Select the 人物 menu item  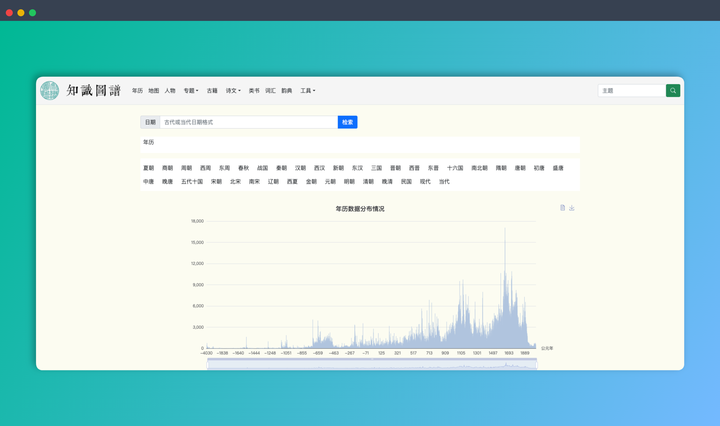pyautogui.click(x=170, y=91)
